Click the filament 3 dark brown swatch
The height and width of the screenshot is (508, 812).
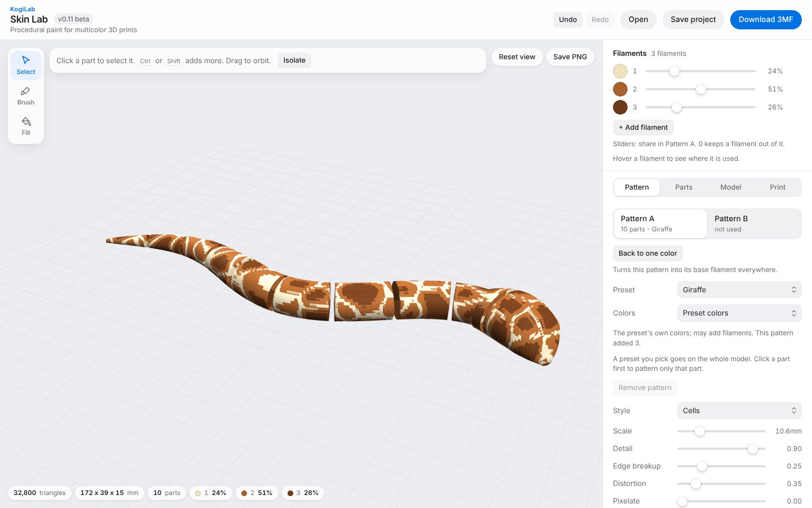(620, 107)
